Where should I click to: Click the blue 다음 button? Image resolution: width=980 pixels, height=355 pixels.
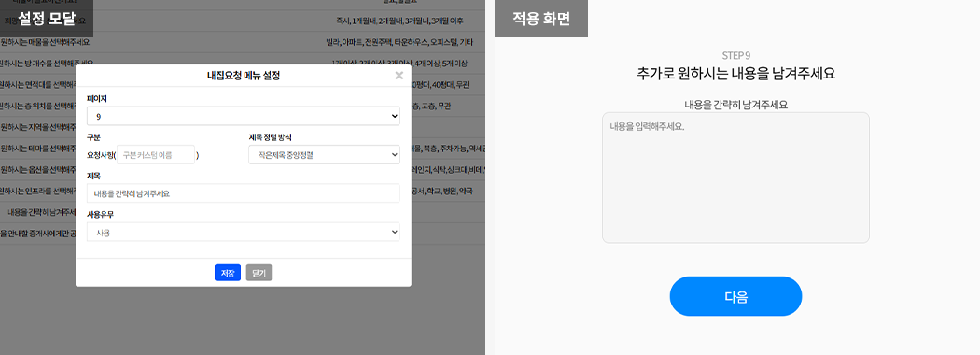pyautogui.click(x=735, y=296)
